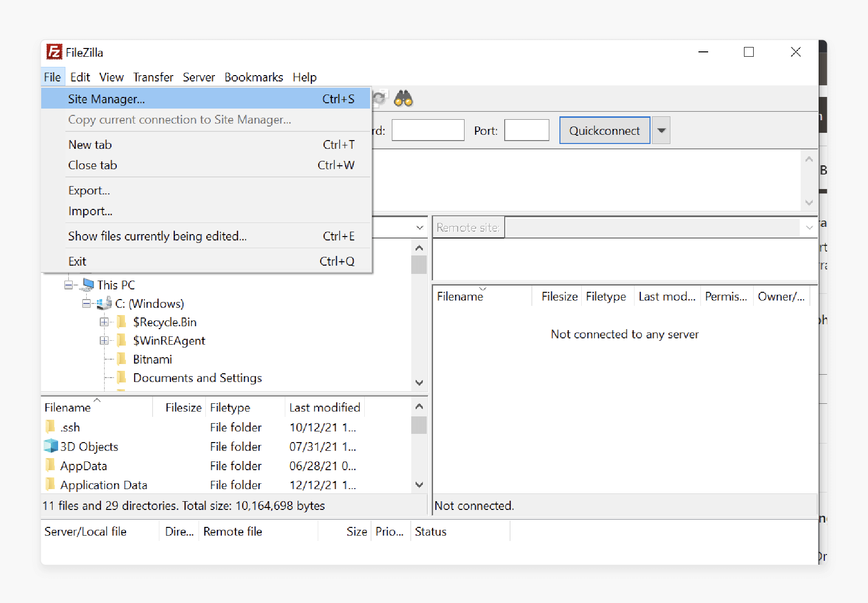Image resolution: width=868 pixels, height=603 pixels.
Task: Click the remote Owner/... column header
Action: pos(781,296)
